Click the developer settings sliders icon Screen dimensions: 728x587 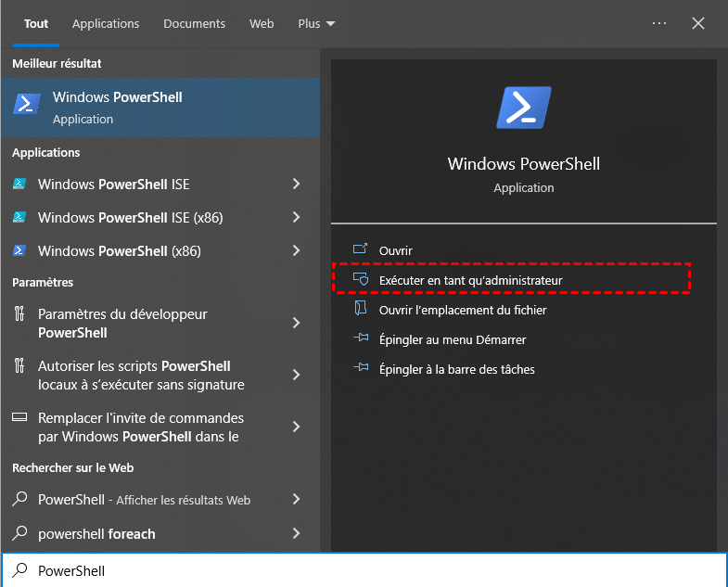coord(19,314)
